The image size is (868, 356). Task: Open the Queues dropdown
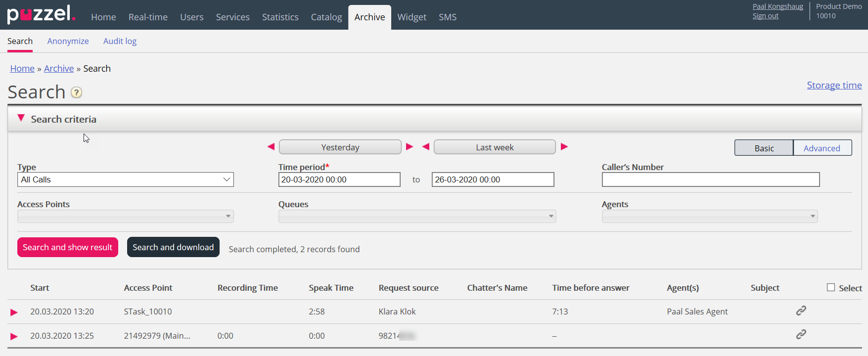pos(417,217)
